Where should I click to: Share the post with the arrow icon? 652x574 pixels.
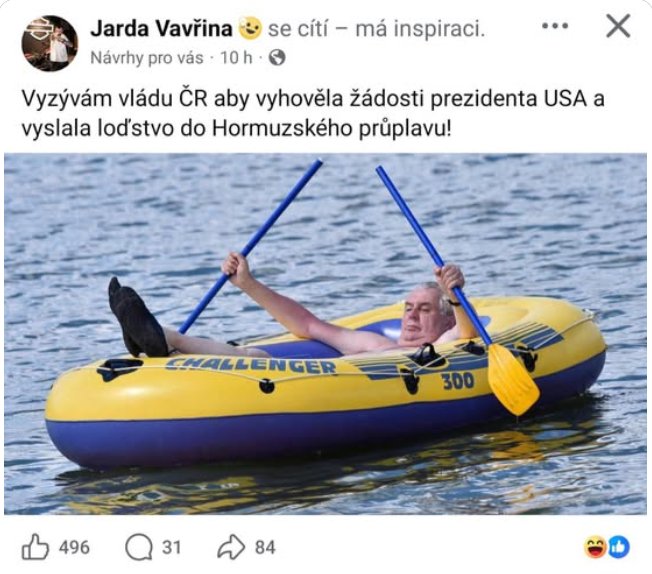click(x=231, y=547)
